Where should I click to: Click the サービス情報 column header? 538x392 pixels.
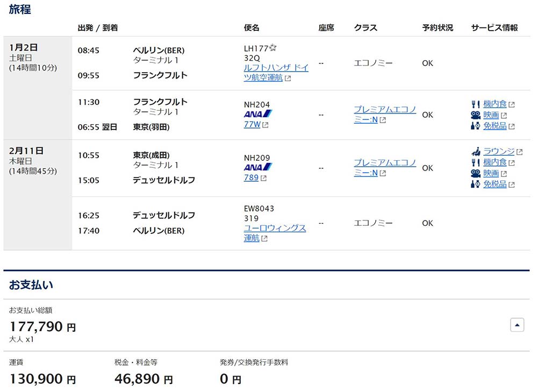point(494,27)
